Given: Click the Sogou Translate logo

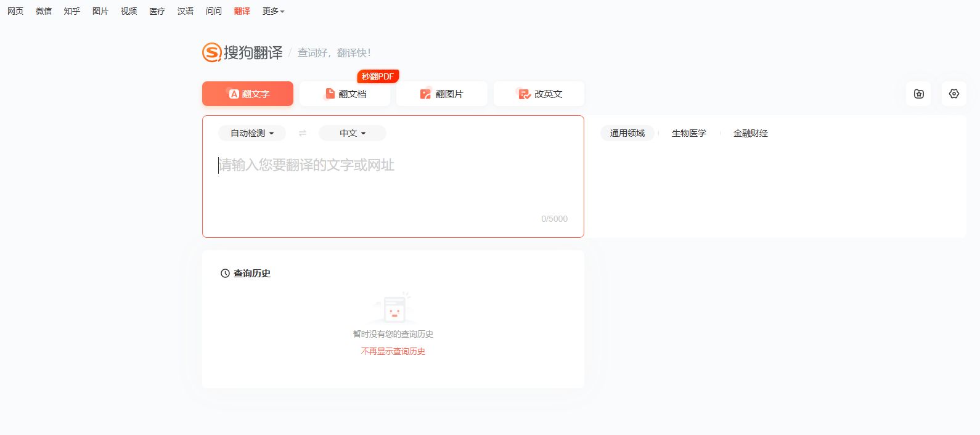Looking at the screenshot, I should tap(242, 52).
